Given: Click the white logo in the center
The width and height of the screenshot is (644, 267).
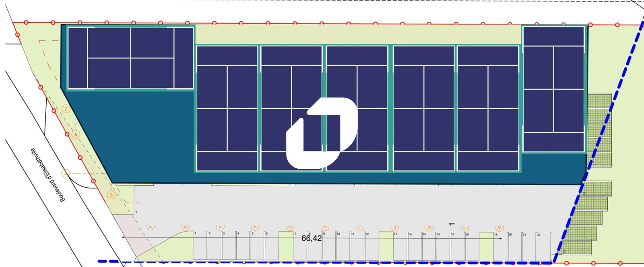Looking at the screenshot, I should click(322, 132).
